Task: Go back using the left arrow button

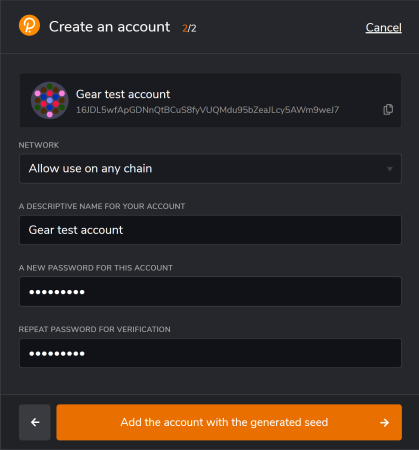Action: 35,422
